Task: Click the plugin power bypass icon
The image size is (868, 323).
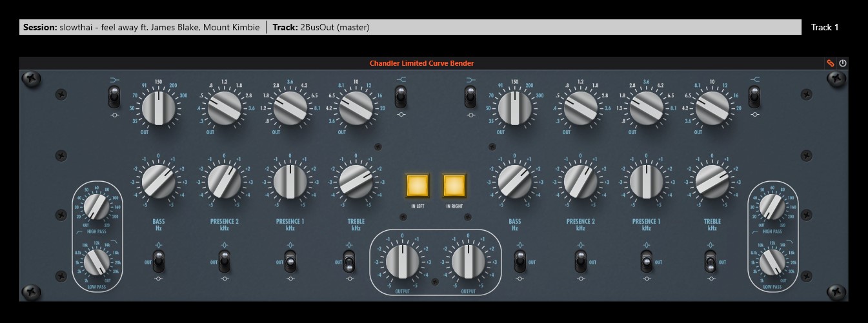Action: click(x=842, y=63)
